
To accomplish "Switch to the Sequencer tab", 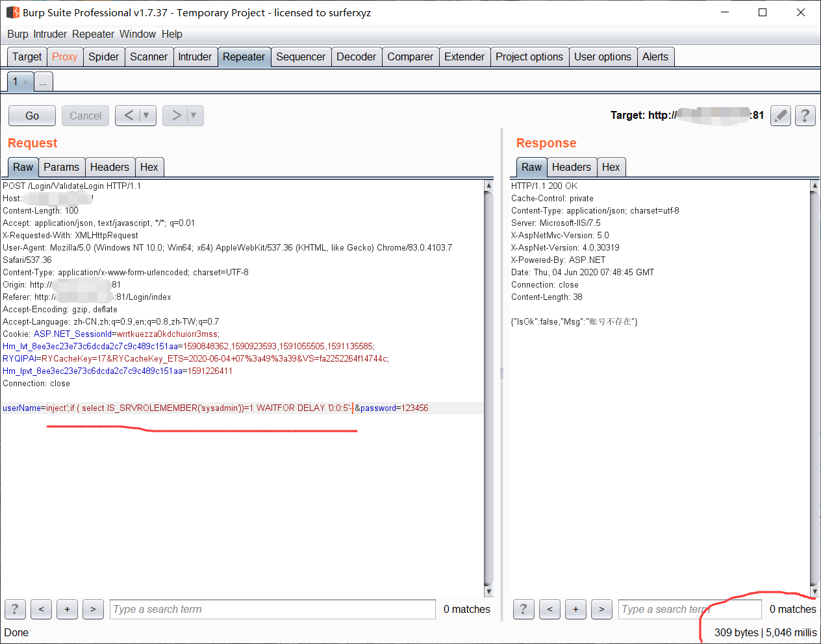I will pyautogui.click(x=301, y=56).
